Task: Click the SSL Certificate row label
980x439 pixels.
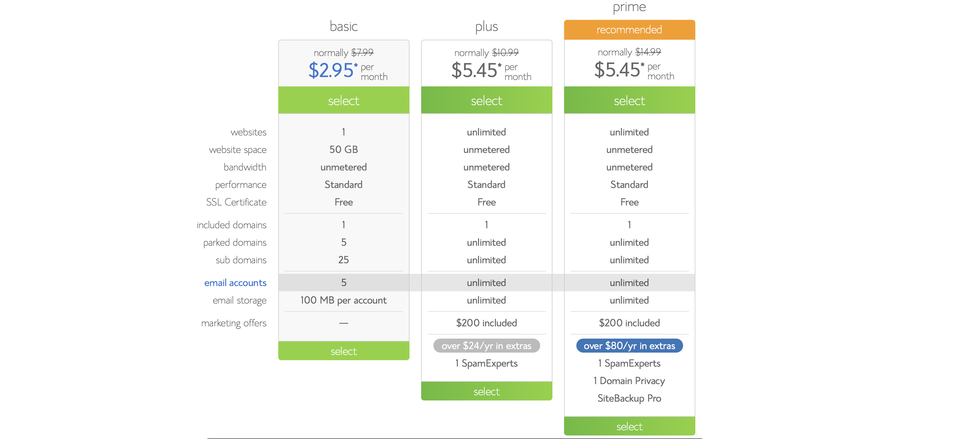Action: (x=236, y=202)
